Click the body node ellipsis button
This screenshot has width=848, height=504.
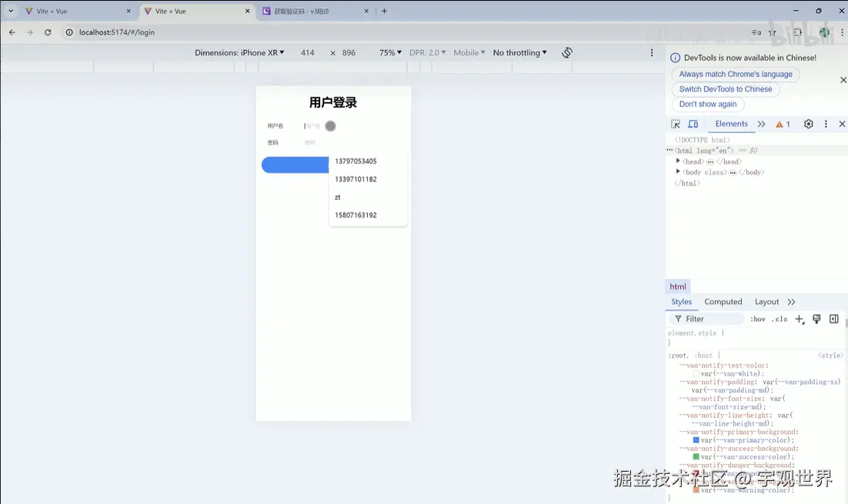pos(733,172)
